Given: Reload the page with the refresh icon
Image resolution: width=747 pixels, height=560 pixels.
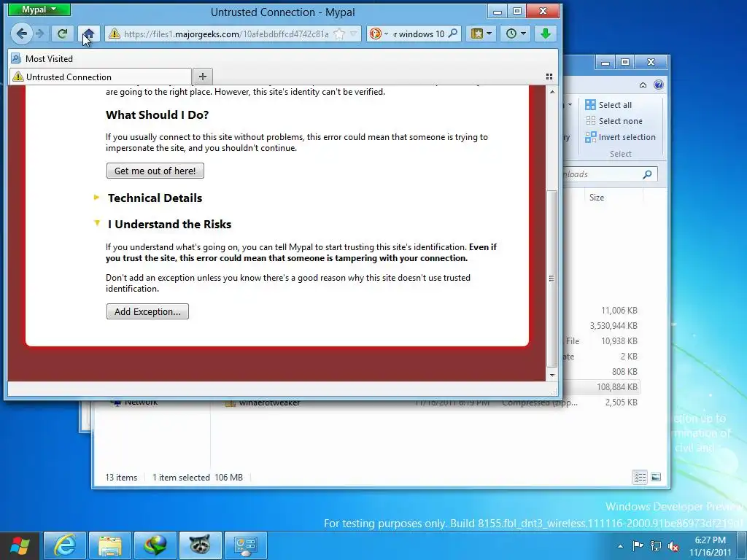Looking at the screenshot, I should pyautogui.click(x=63, y=34).
